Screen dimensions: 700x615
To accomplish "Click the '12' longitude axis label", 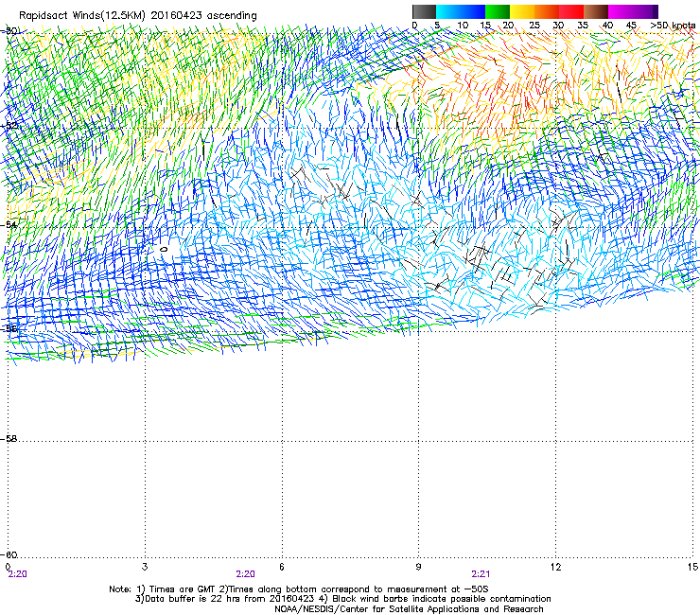I will 555,567.
